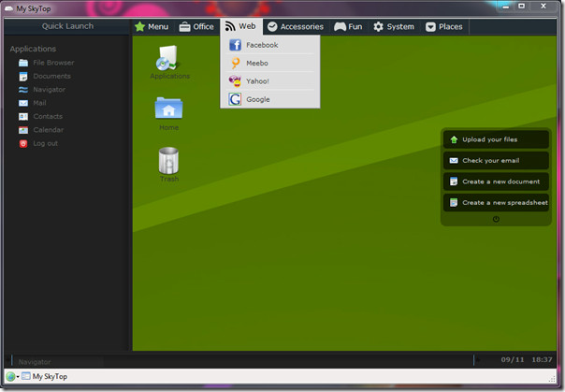
Task: Open the System menu
Action: click(x=394, y=26)
